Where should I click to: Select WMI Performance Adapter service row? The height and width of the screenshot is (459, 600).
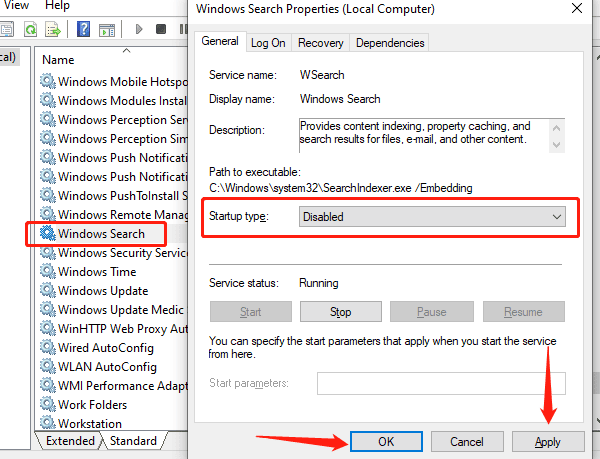(x=114, y=386)
